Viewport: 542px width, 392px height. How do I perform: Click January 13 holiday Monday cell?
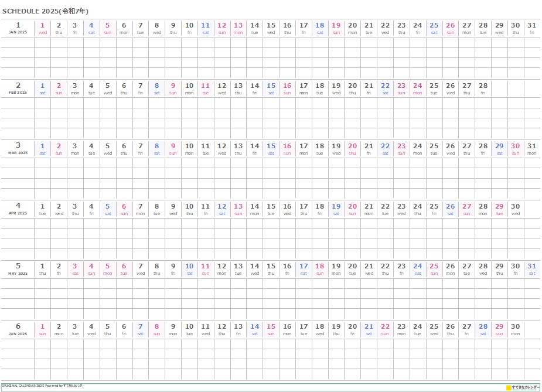pos(238,28)
